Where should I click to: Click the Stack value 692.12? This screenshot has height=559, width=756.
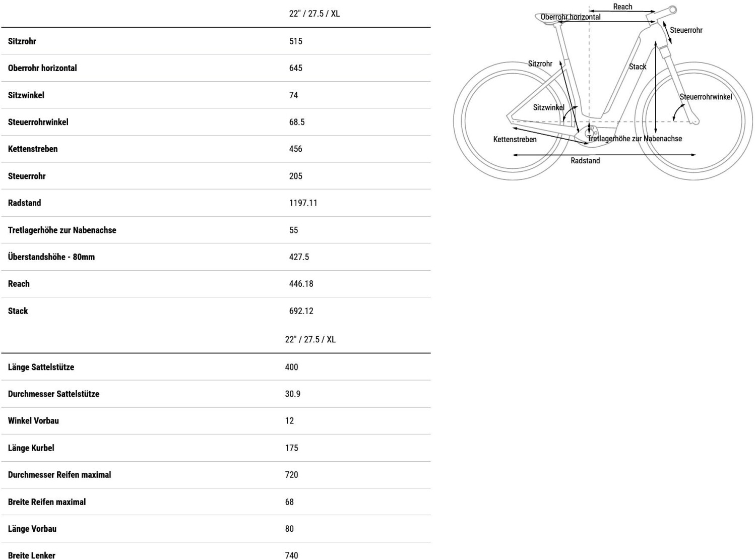[x=301, y=311]
